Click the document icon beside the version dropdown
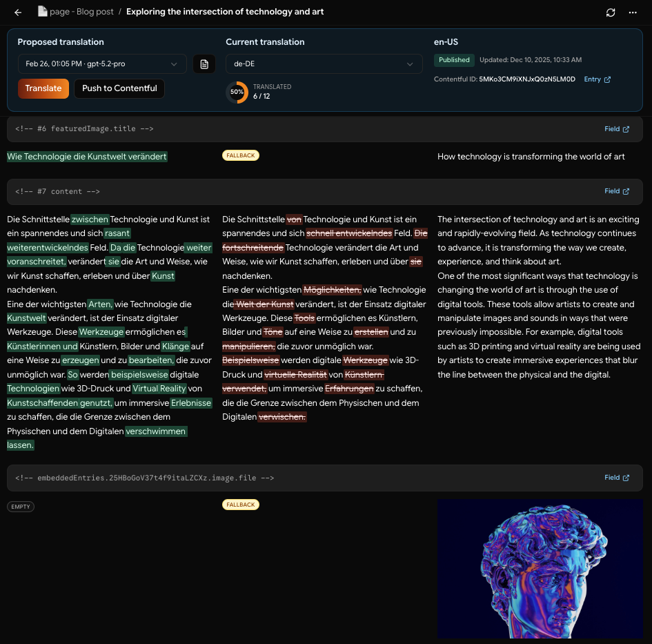The height and width of the screenshot is (644, 652). tap(204, 64)
